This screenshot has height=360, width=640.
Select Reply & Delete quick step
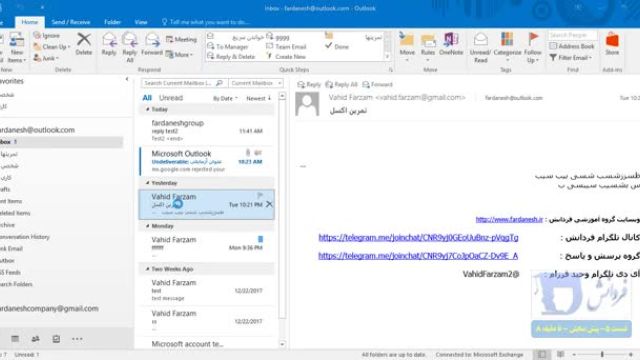tap(231, 56)
